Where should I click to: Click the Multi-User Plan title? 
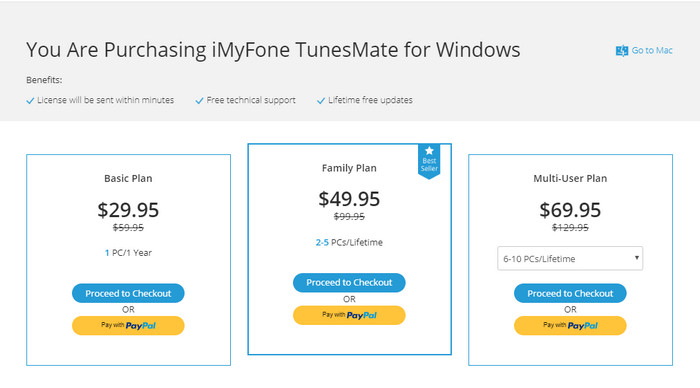click(570, 179)
